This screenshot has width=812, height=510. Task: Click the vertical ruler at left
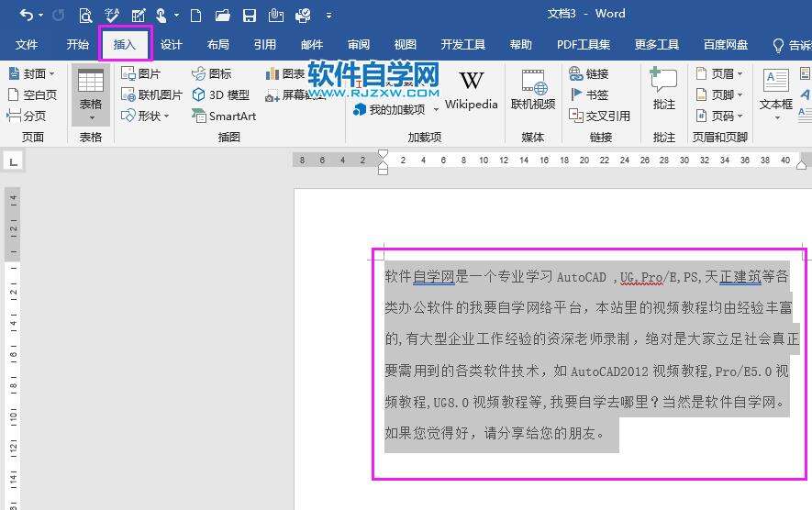pos(13,349)
